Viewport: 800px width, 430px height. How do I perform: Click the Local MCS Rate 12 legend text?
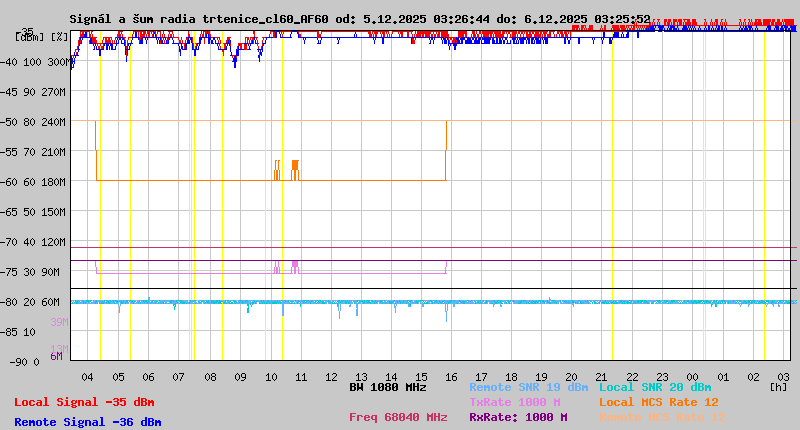658,402
